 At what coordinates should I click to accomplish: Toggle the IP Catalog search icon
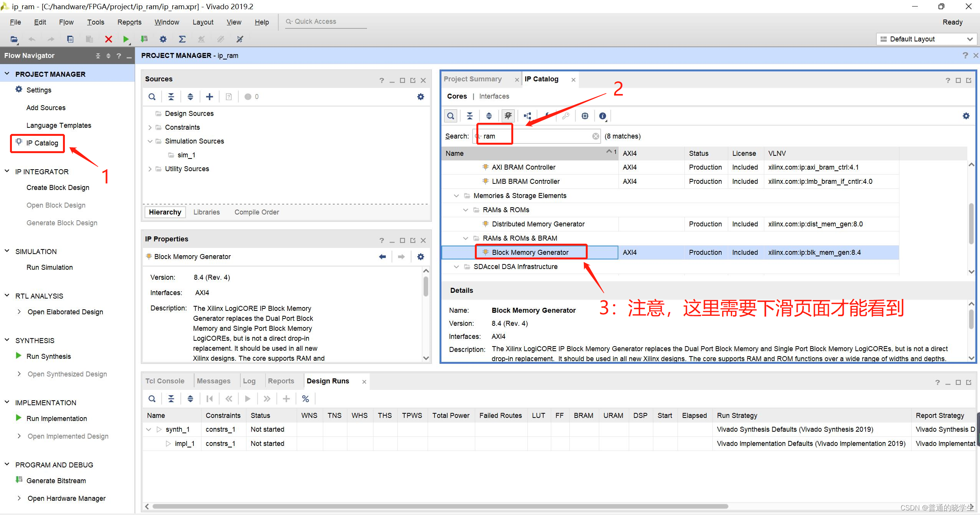click(x=451, y=116)
